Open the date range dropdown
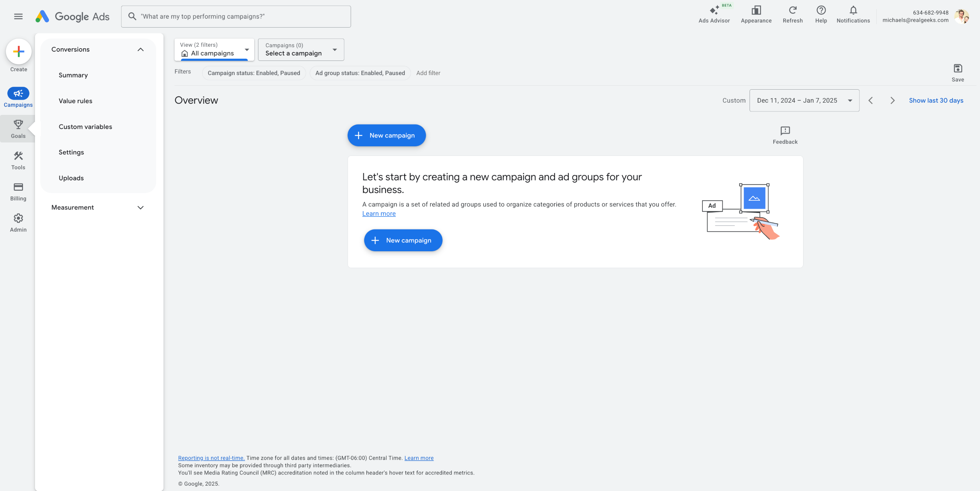Viewport: 980px width, 491px height. coord(804,100)
